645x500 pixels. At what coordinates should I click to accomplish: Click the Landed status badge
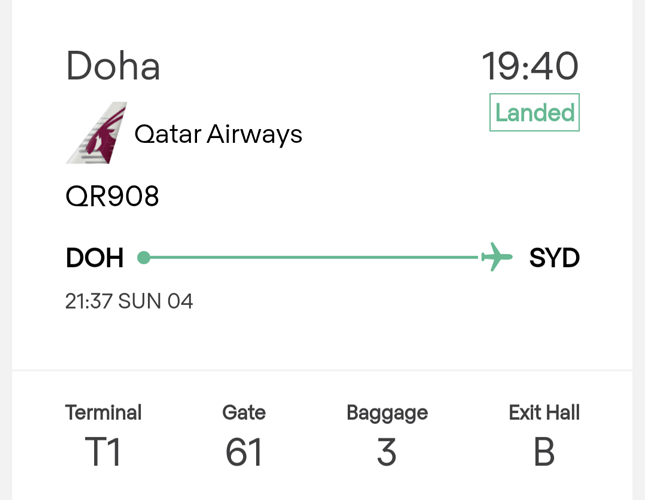click(534, 112)
